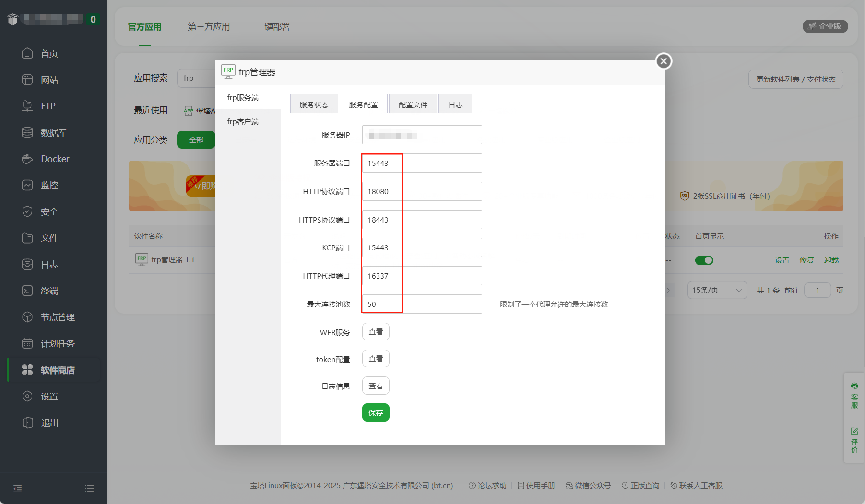Toggle the frp管理器 switch in the software list
This screenshot has width=865, height=504.
point(704,260)
